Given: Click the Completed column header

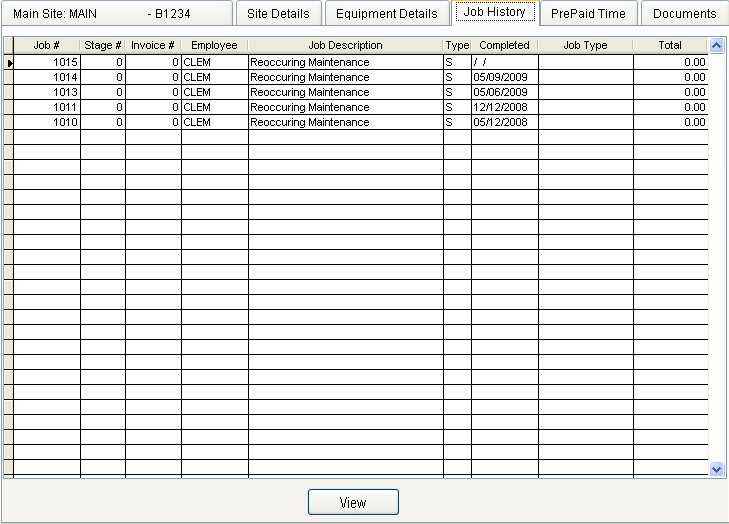Looking at the screenshot, I should pyautogui.click(x=504, y=46).
